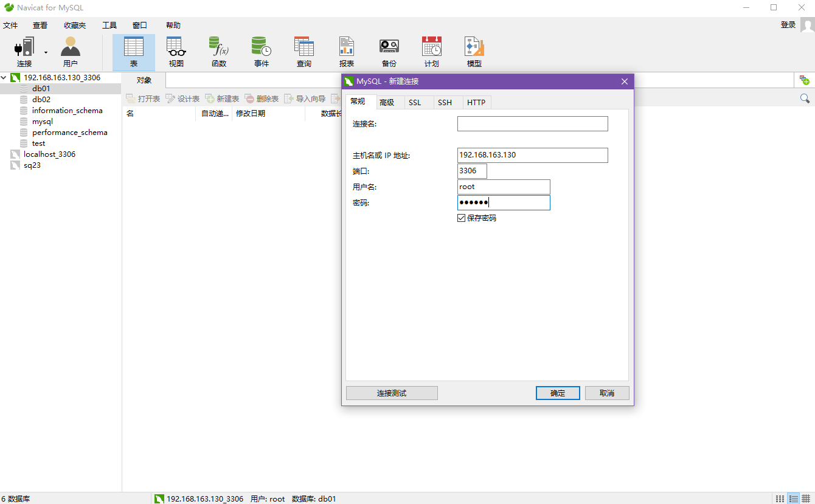Click 打开表 open table button

143,98
